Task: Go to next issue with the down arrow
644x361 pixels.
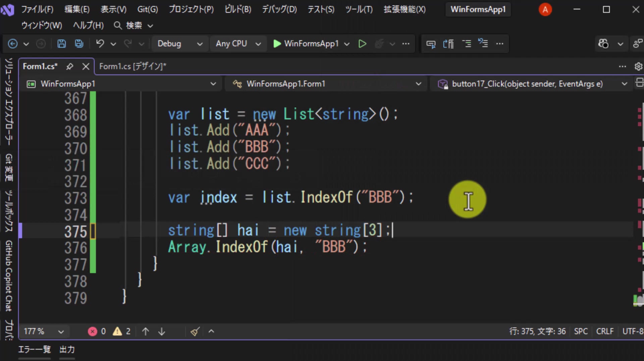Action: (162, 331)
